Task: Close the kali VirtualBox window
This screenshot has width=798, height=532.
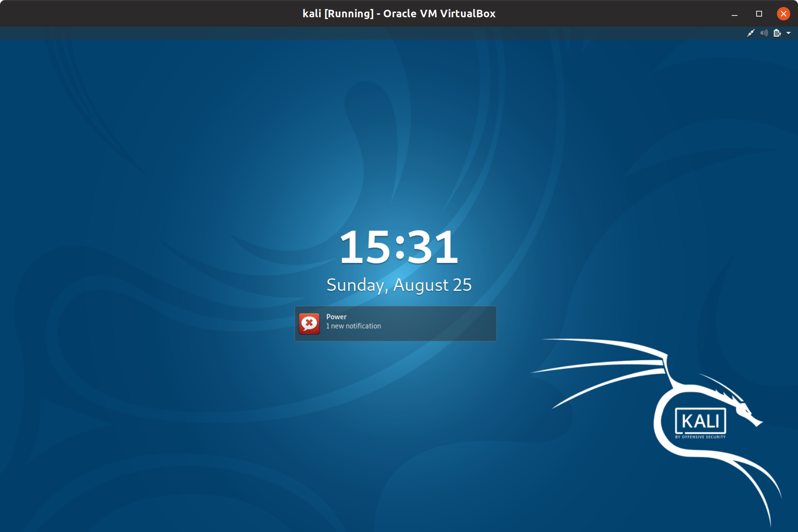Action: (783, 14)
